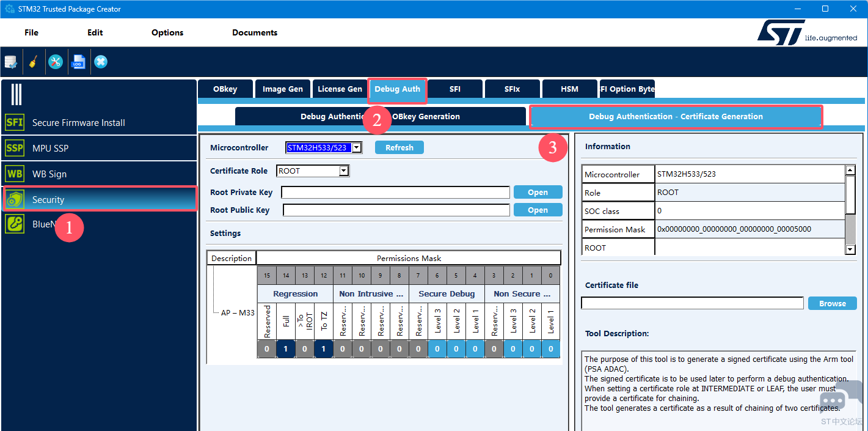Click the key icon at sidebar bottom
The height and width of the screenshot is (431, 868).
coord(15,224)
